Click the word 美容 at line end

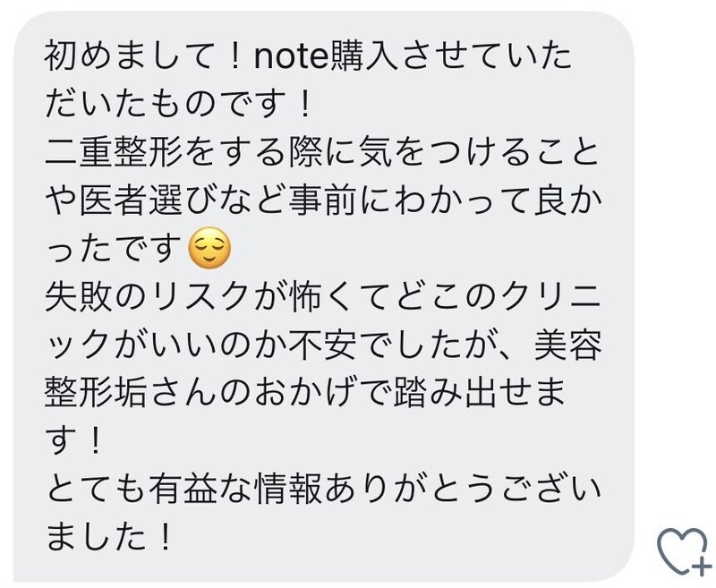[x=567, y=345]
